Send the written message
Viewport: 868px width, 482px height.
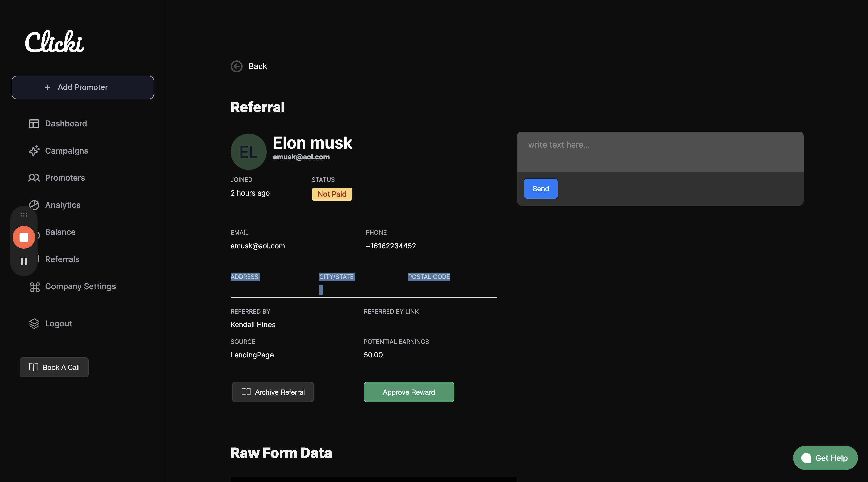(x=540, y=189)
